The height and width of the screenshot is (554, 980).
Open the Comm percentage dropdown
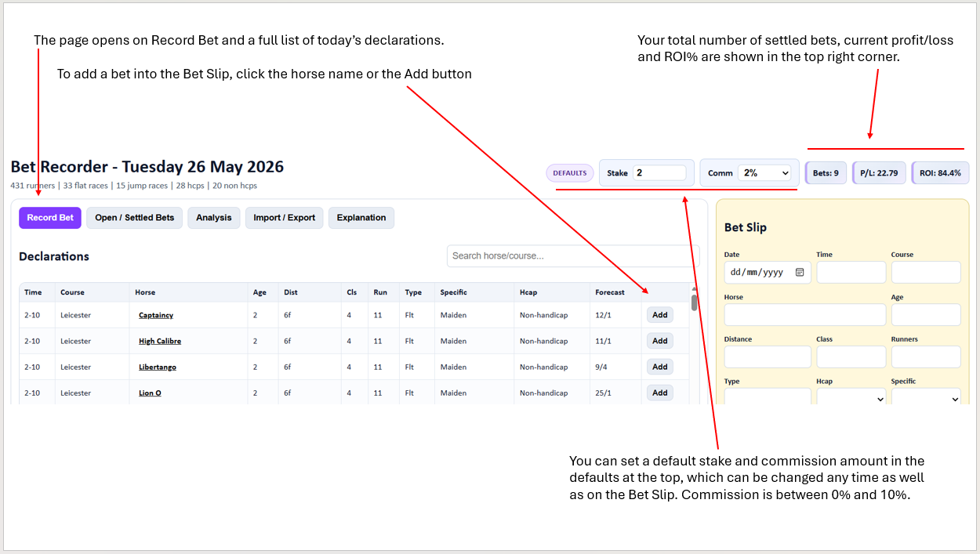coord(764,172)
